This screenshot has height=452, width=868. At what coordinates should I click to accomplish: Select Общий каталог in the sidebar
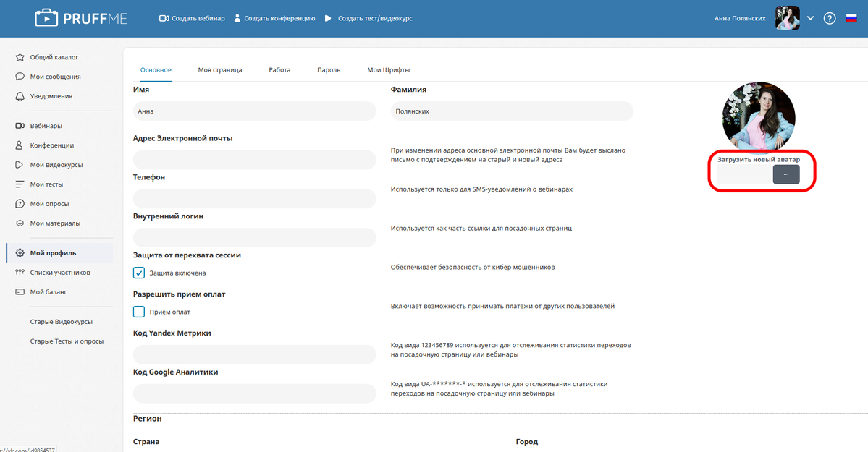54,57
